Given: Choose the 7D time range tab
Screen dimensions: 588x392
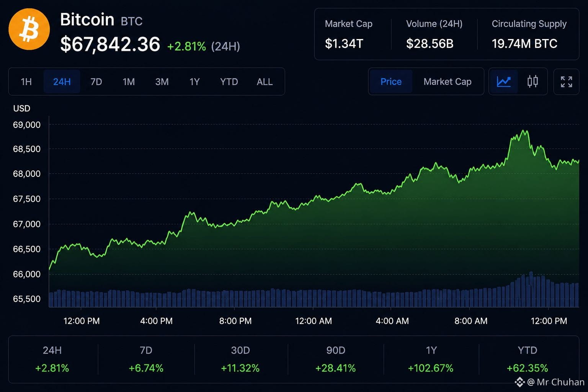Looking at the screenshot, I should point(96,82).
